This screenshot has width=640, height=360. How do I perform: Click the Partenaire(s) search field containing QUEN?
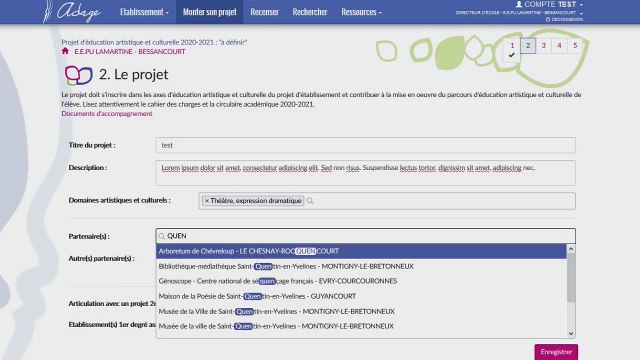click(x=365, y=236)
